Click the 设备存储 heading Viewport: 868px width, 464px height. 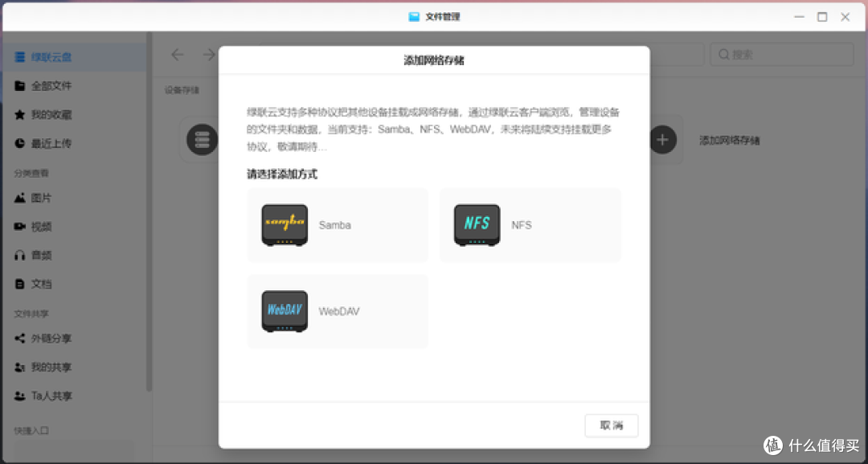pos(182,90)
